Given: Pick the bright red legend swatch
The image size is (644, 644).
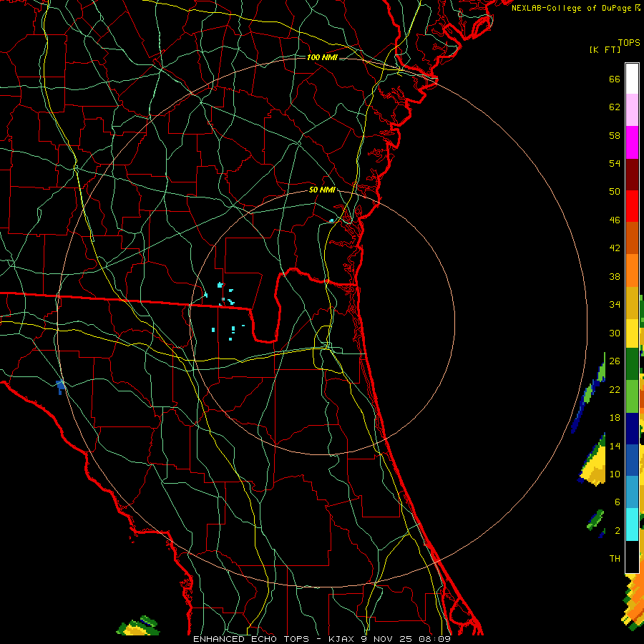Looking at the screenshot, I should 632,206.
